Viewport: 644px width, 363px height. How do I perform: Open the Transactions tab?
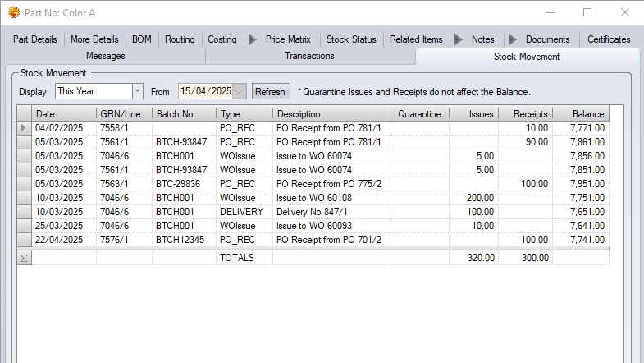[x=309, y=56]
